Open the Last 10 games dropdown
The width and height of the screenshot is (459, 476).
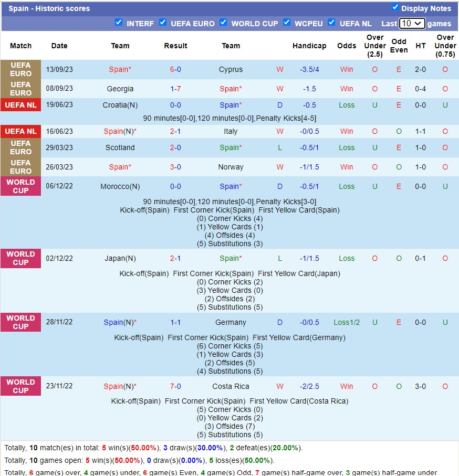[x=412, y=23]
